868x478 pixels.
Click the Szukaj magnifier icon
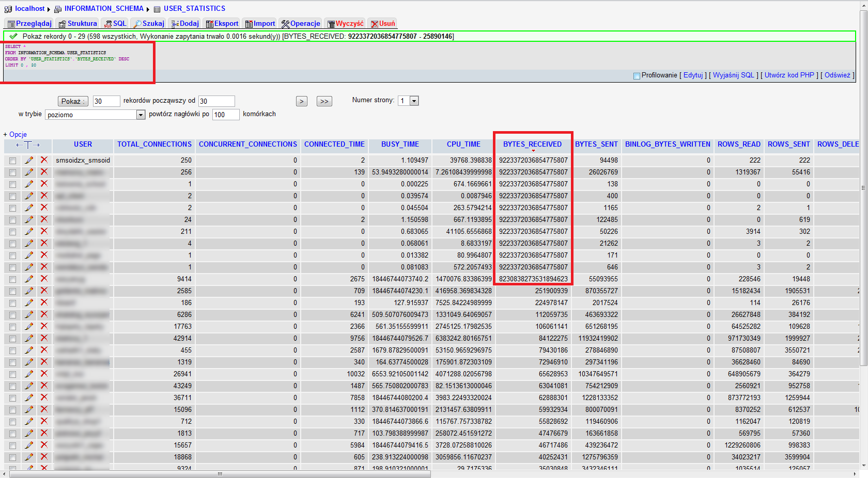click(137, 24)
